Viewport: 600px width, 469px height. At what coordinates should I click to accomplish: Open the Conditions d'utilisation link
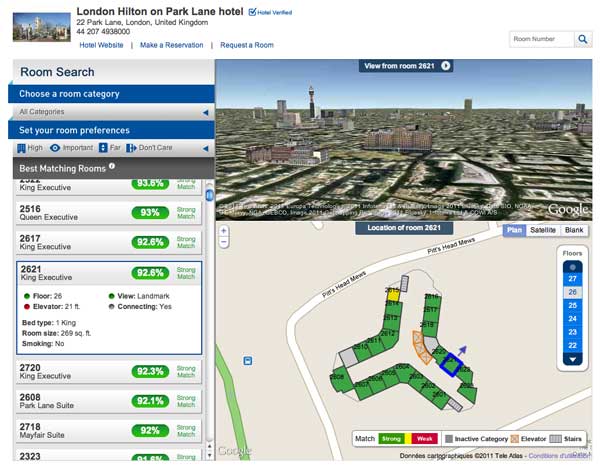559,456
